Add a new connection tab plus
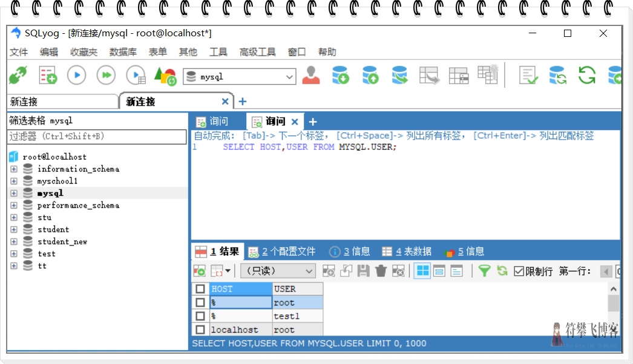The image size is (633, 364). pyautogui.click(x=242, y=102)
